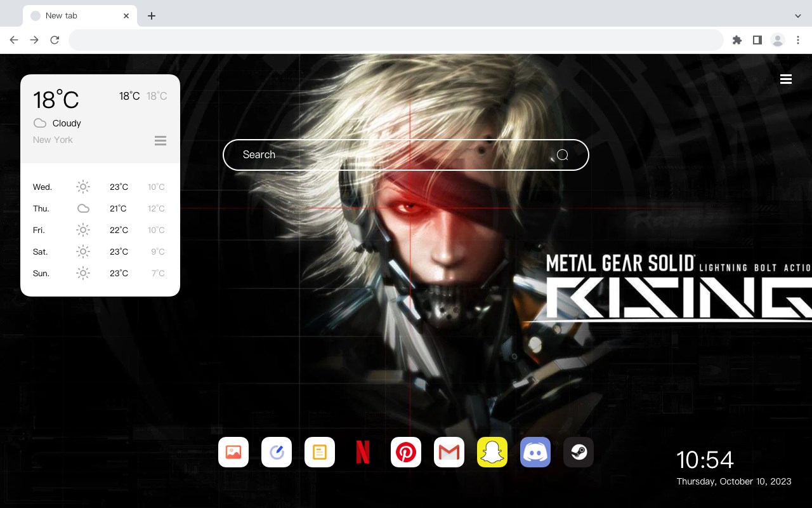Click the sun icon in Wed. row

pyautogui.click(x=83, y=187)
